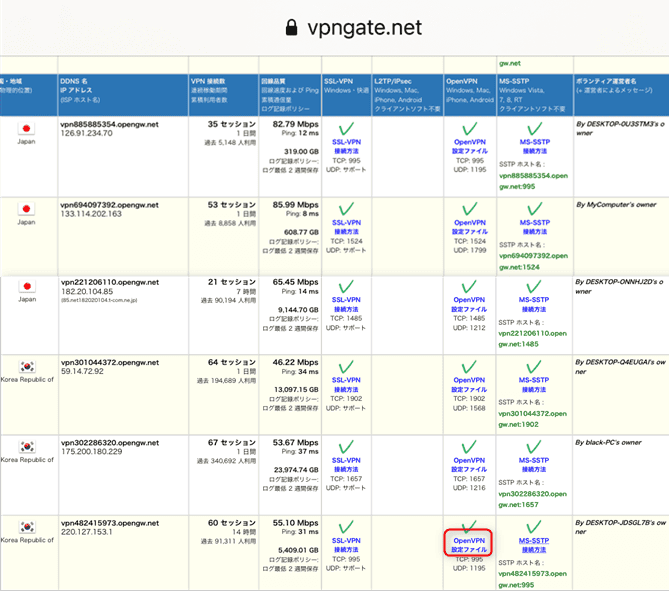
Task: Click OpenVPN checkmark in vpn885885354 row
Action: 470,128
